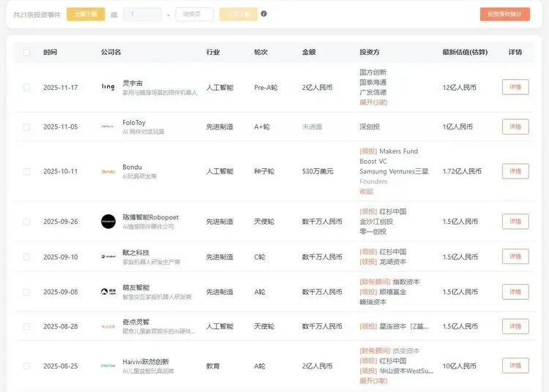Check the 2025-09-10 row checkbox
Screen dimensions: 549x392
coord(26,257)
